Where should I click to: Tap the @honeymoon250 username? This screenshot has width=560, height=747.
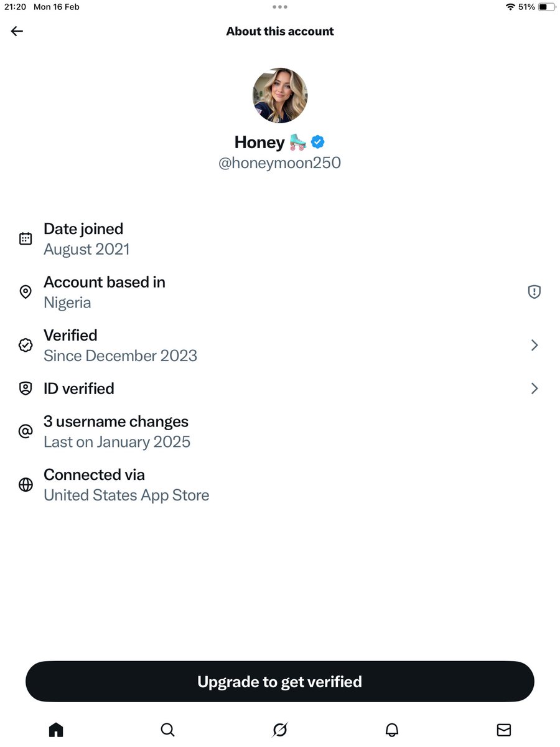coord(280,163)
